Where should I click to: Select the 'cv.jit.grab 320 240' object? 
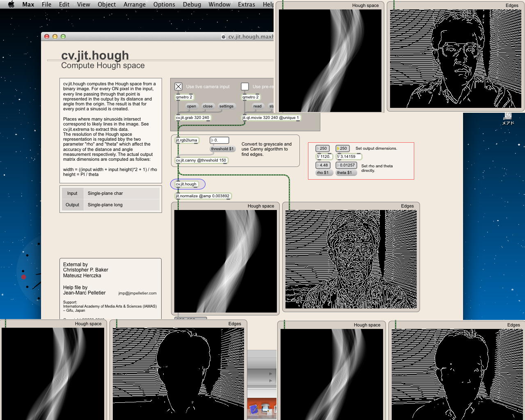tap(193, 118)
